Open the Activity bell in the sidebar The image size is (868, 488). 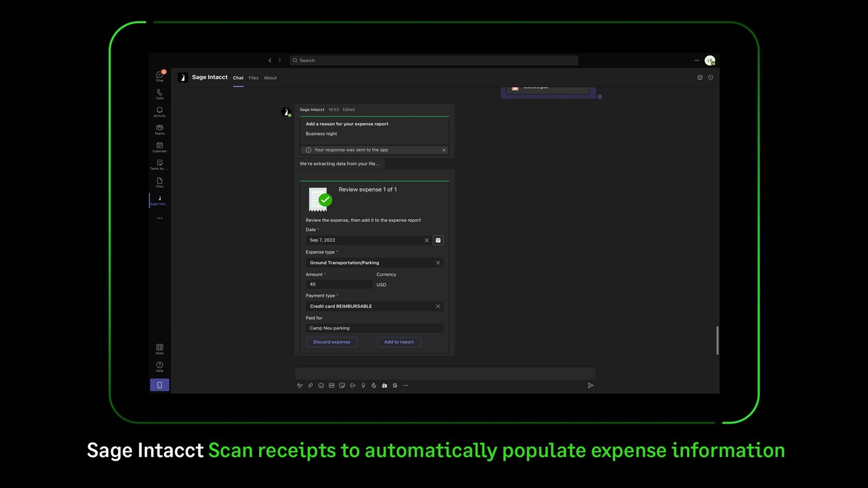pyautogui.click(x=159, y=112)
